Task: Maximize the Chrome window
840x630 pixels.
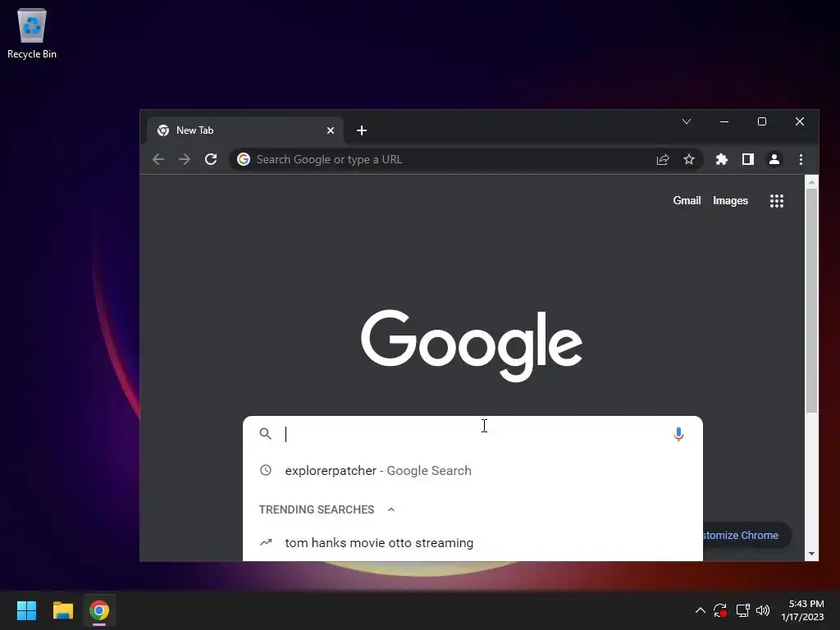Action: point(762,121)
